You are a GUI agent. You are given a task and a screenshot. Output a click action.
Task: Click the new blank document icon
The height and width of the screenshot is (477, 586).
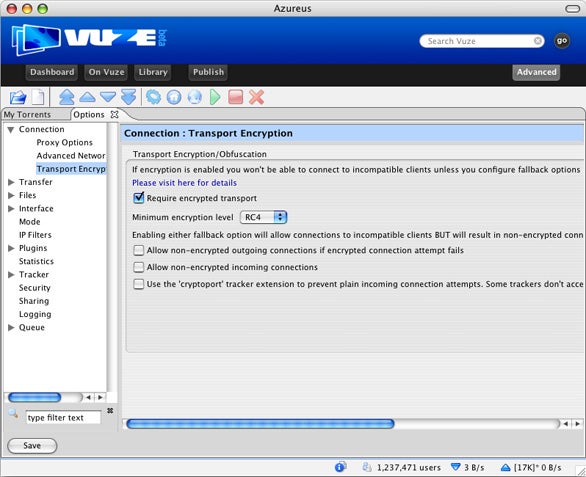(x=38, y=98)
